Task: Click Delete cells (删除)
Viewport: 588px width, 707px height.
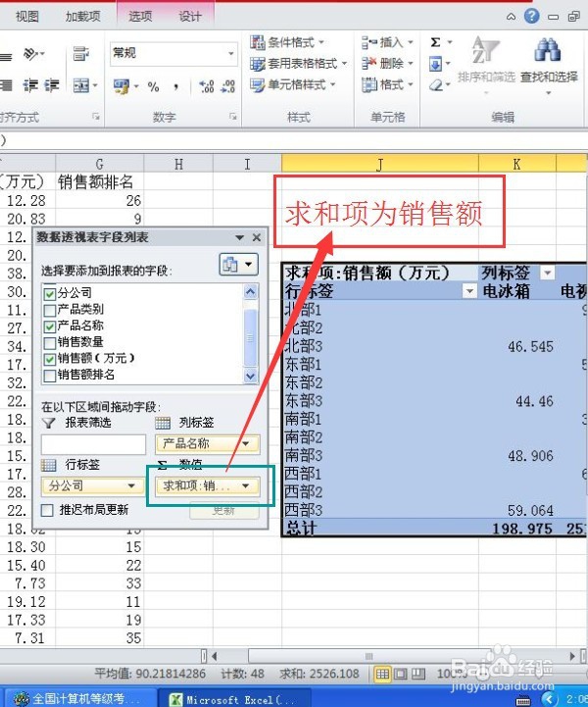Action: coord(386,64)
